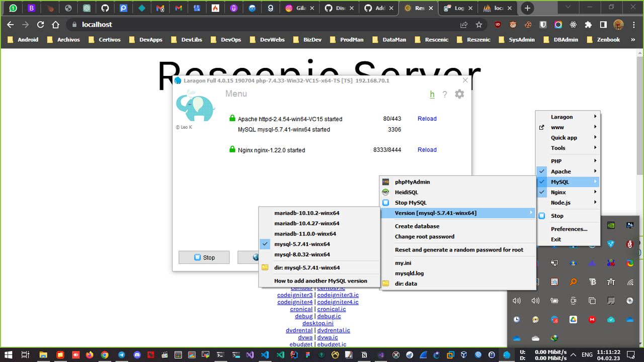Click the Laragon elephant logo
Viewport: 644px width, 362px height.
[x=195, y=106]
